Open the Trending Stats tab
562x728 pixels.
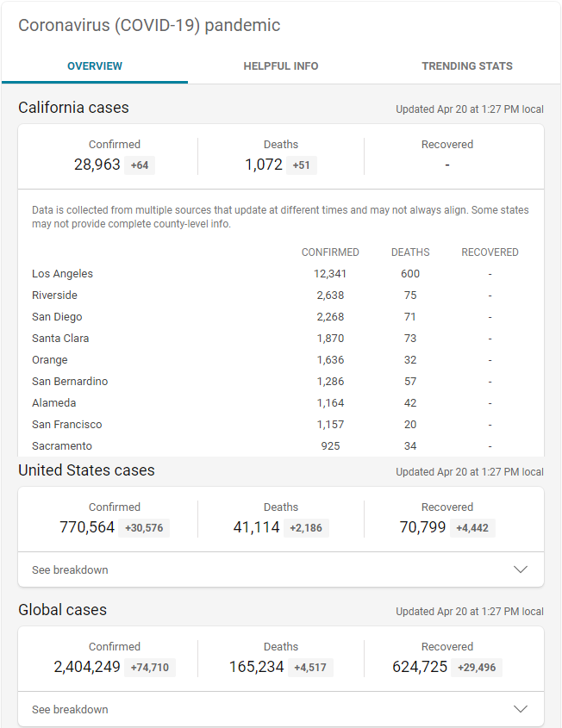[x=467, y=66]
